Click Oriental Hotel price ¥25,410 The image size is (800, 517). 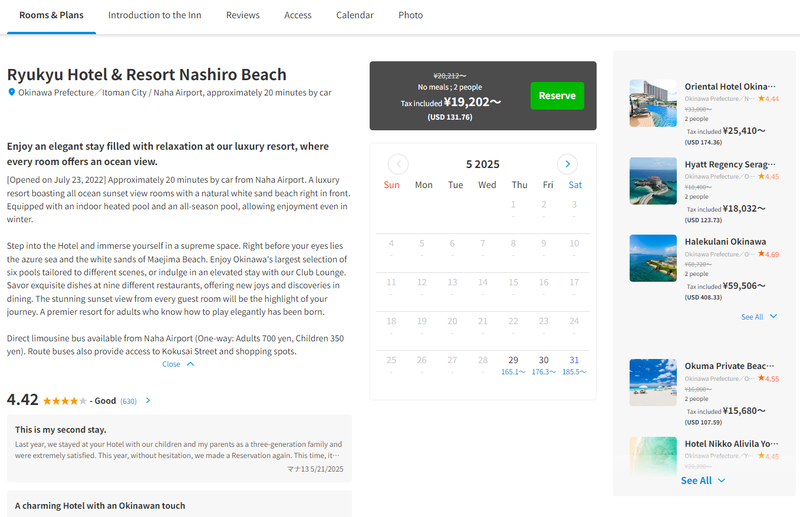pyautogui.click(x=744, y=131)
